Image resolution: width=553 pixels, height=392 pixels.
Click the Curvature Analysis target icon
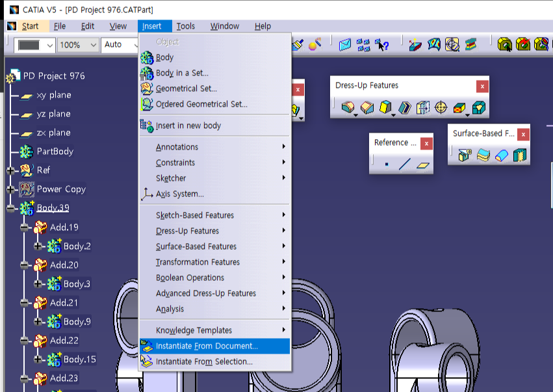tap(452, 45)
